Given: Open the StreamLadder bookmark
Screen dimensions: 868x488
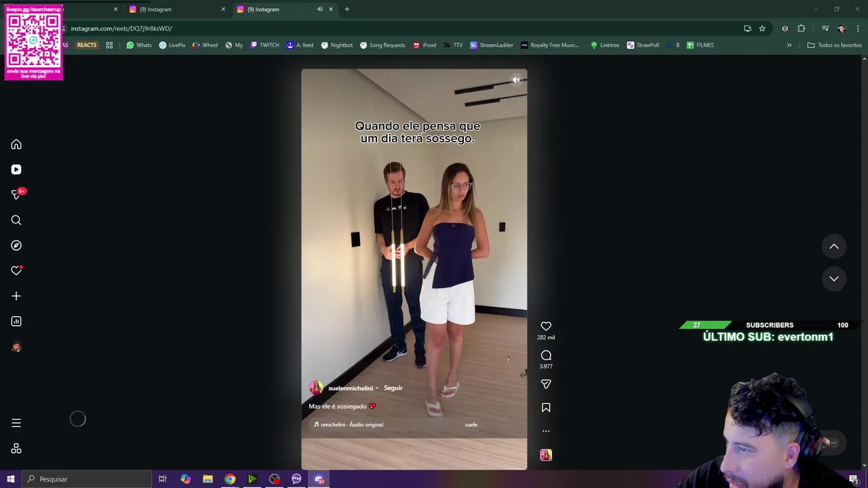Looking at the screenshot, I should tap(492, 45).
